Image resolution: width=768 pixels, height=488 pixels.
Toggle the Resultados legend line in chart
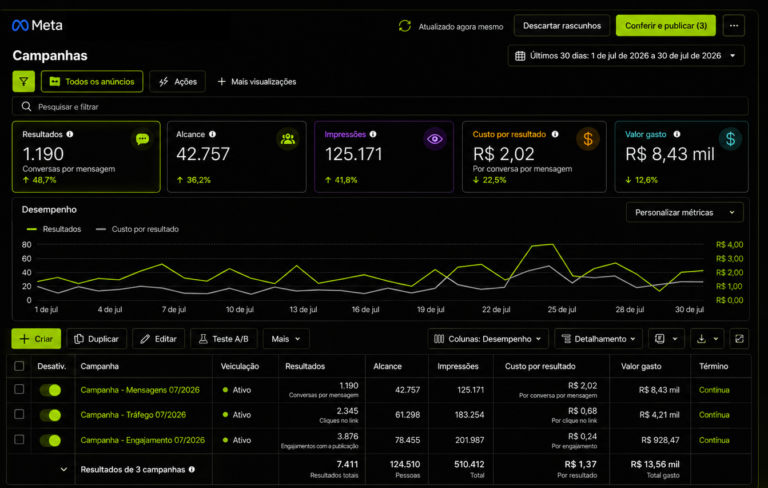[54, 229]
